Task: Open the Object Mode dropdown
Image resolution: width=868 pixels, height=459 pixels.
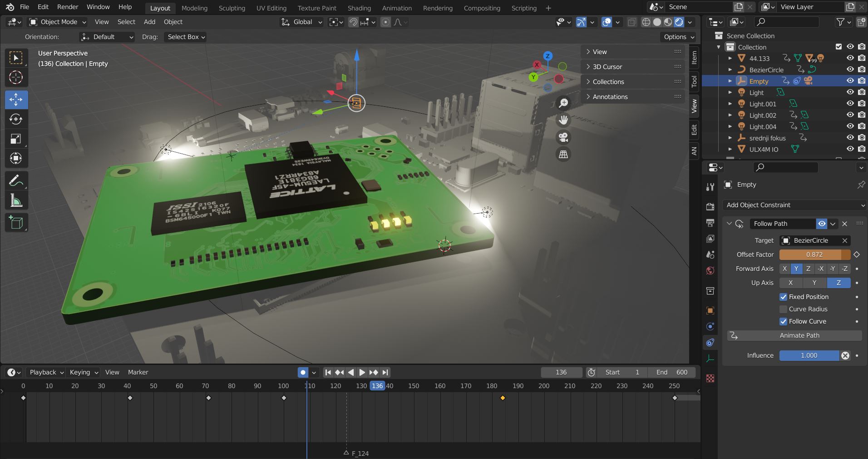Action: coord(58,22)
